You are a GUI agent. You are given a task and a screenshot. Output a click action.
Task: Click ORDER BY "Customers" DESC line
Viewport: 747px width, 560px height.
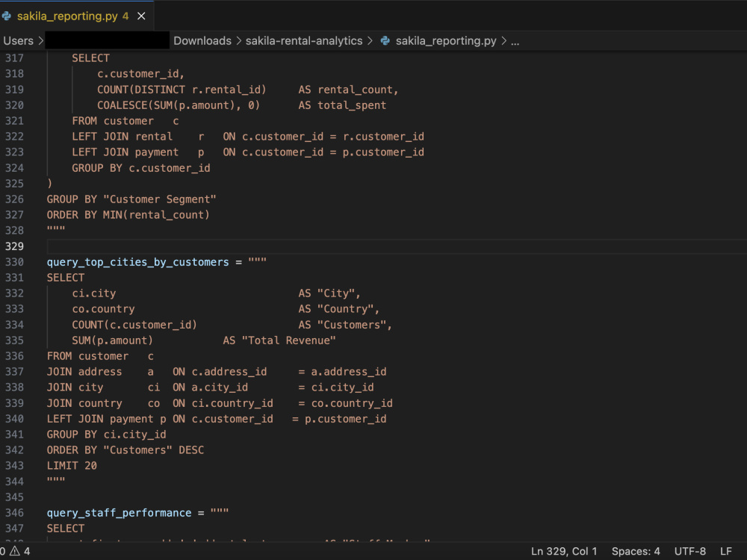coord(125,450)
